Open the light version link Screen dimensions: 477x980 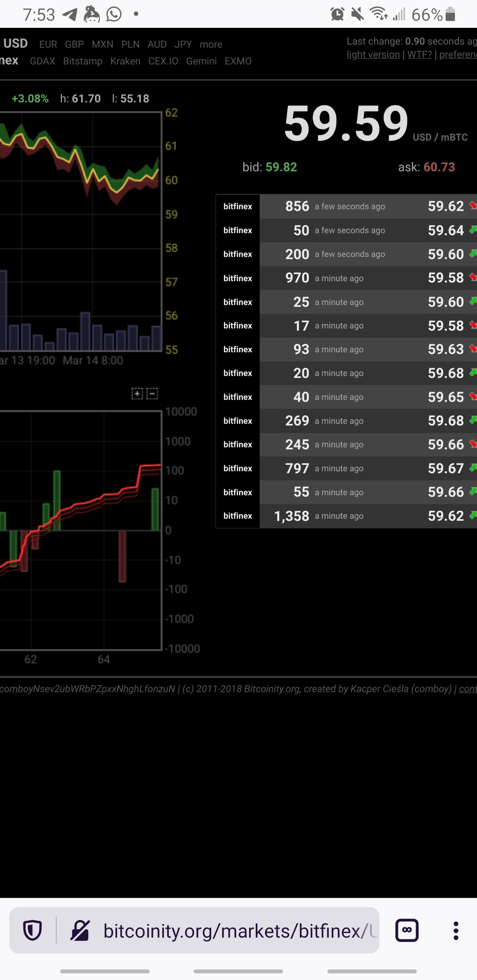point(373,55)
